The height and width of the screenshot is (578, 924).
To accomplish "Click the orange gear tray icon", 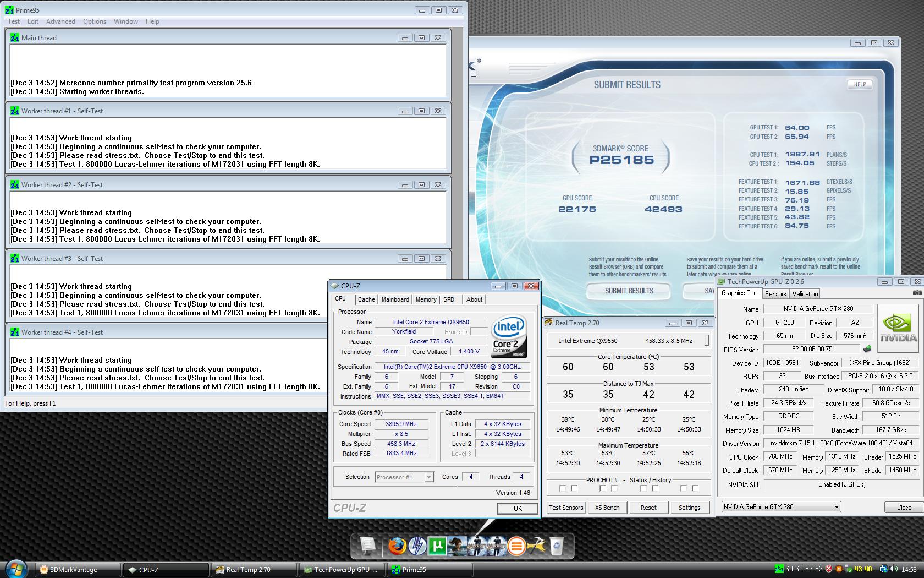I will pyautogui.click(x=839, y=569).
